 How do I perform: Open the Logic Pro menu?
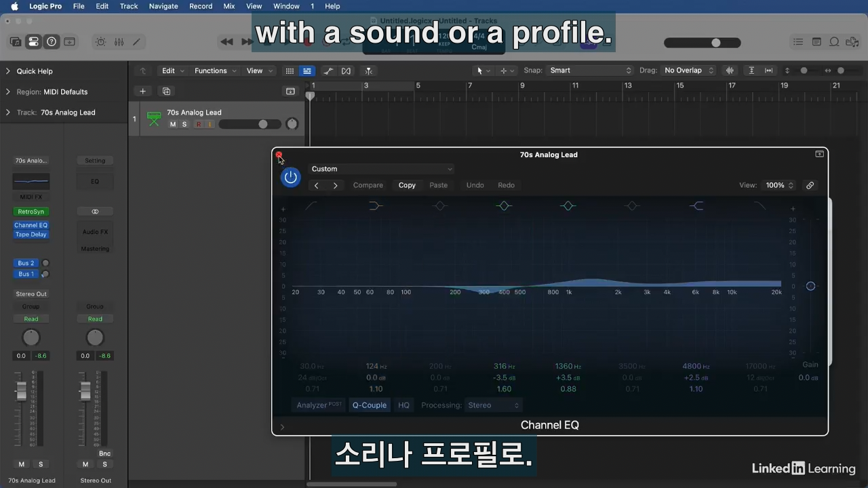pyautogui.click(x=45, y=6)
